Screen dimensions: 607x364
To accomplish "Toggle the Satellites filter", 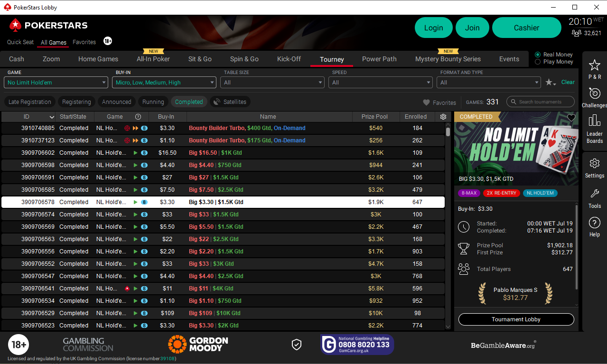I will tap(230, 102).
